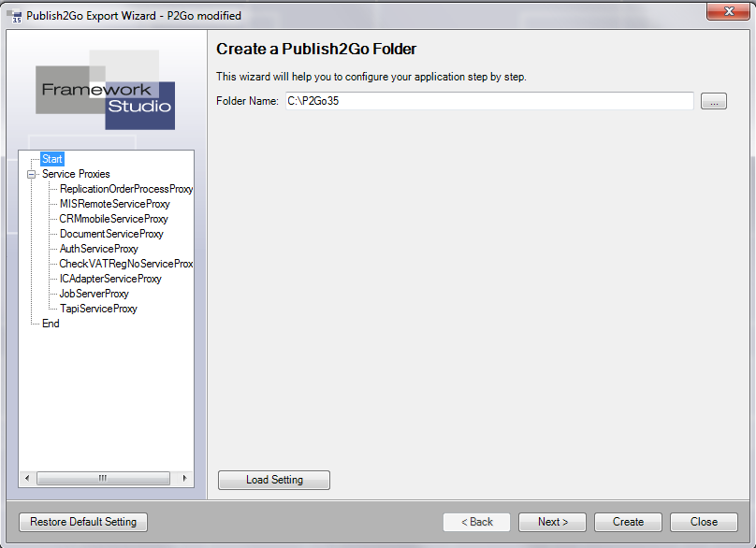Click the Folder Name input field
The image size is (756, 548).
coord(489,101)
